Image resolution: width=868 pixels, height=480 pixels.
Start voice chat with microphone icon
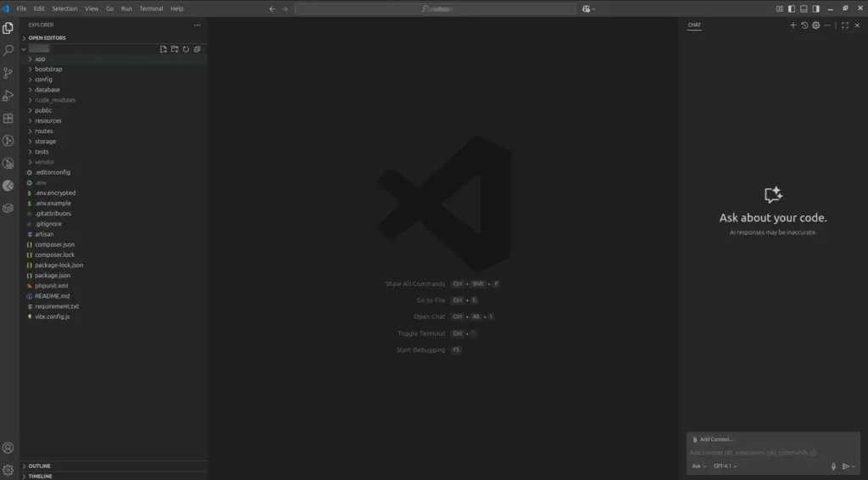pos(833,466)
